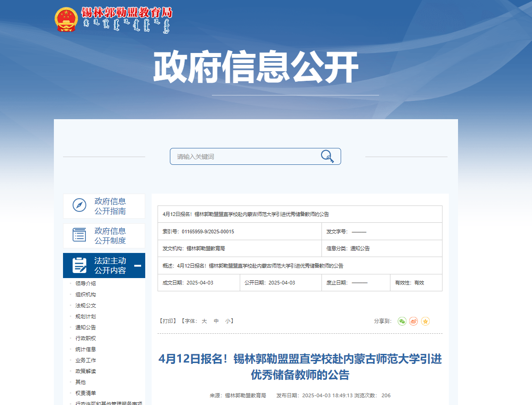Open 法规公文 in sidebar list
Image resolution: width=532 pixels, height=405 pixels.
point(85,305)
